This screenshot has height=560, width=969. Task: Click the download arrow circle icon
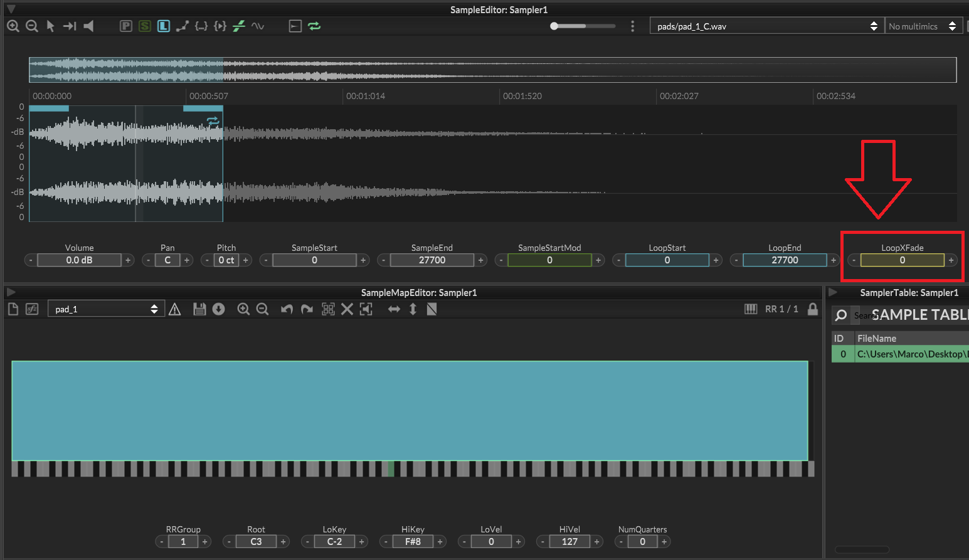tap(218, 309)
